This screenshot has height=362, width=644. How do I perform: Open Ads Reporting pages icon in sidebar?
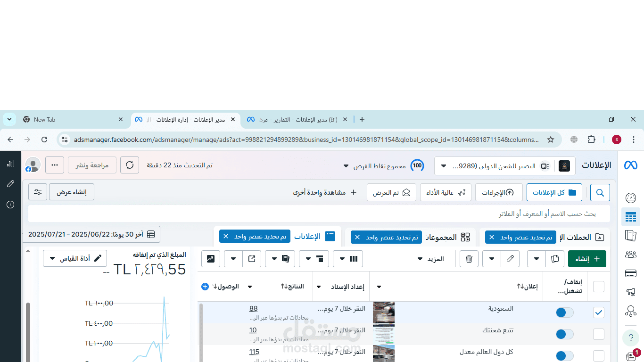coord(631,235)
